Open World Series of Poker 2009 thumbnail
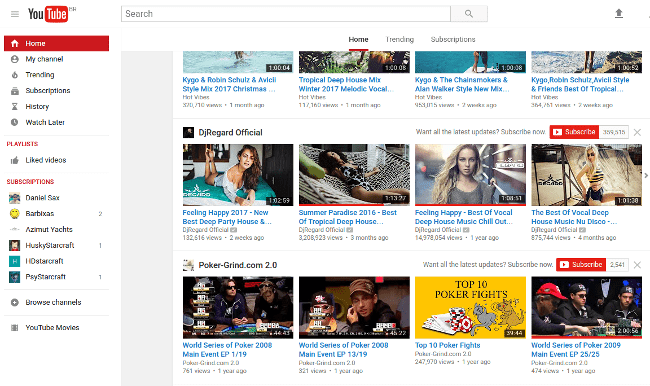650x386 pixels. [587, 308]
